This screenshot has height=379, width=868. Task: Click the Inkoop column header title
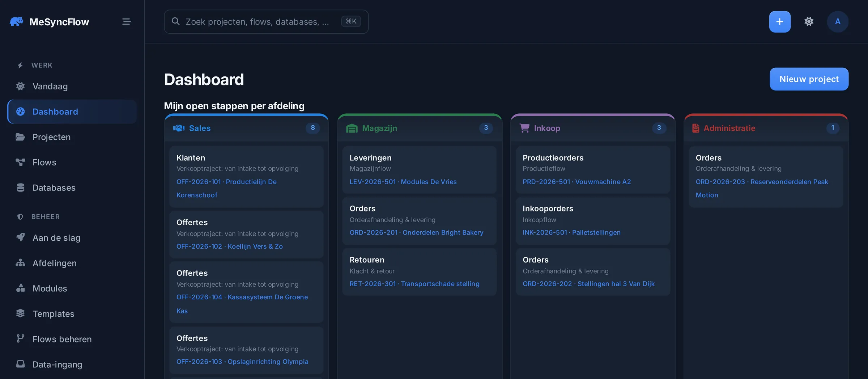click(547, 128)
